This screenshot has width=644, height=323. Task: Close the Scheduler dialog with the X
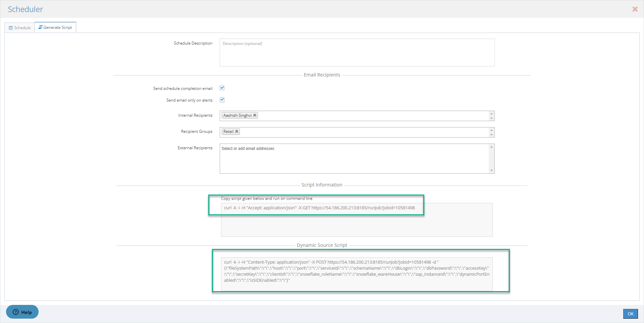pyautogui.click(x=635, y=9)
